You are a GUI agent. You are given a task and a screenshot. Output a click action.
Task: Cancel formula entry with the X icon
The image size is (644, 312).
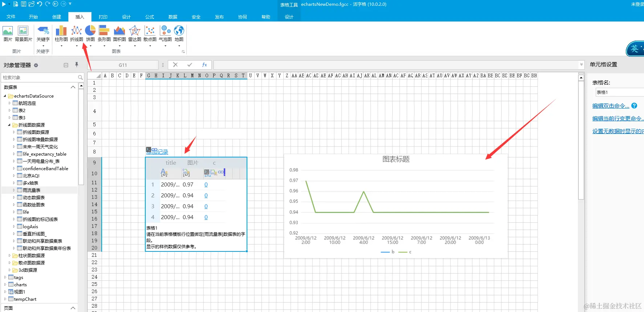click(175, 65)
